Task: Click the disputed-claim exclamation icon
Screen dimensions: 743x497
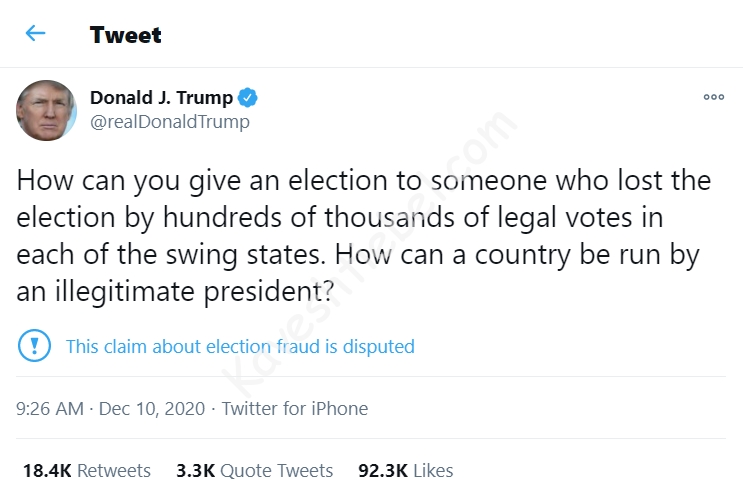Action: click(35, 346)
